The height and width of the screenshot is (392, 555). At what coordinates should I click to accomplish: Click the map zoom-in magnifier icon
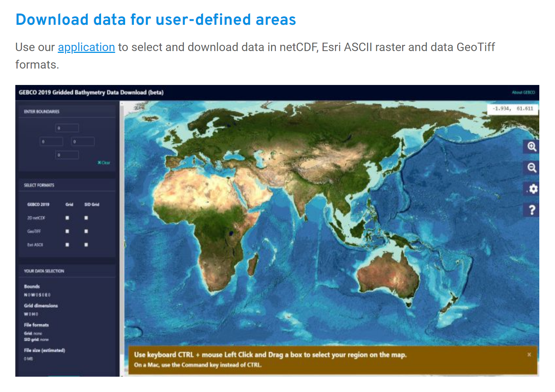(532, 147)
